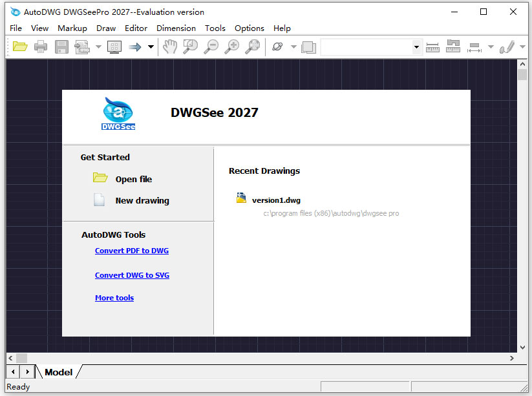The width and height of the screenshot is (532, 396).
Task: Expand the markup pen dropdown arrow
Action: [x=523, y=47]
